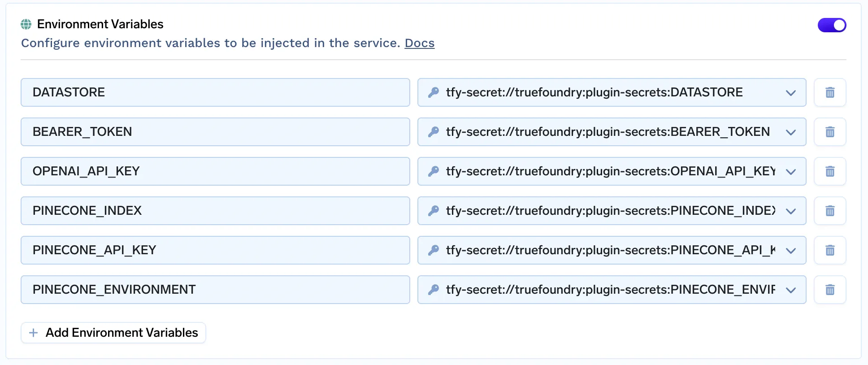The image size is (868, 365).
Task: Open BEARER_TOKEN secret value dropdown
Action: click(x=790, y=132)
